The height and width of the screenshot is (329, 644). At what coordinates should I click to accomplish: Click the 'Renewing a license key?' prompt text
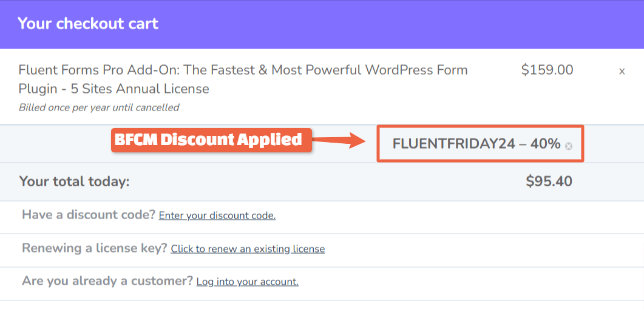point(95,248)
